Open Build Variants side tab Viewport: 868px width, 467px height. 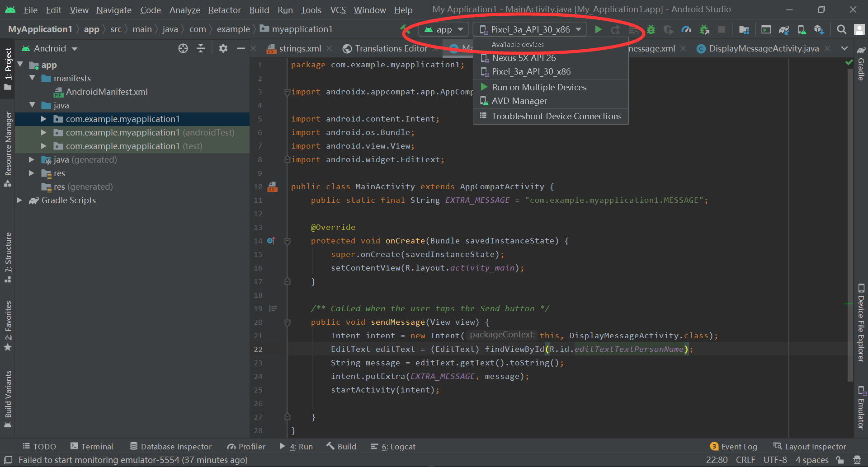[8, 399]
